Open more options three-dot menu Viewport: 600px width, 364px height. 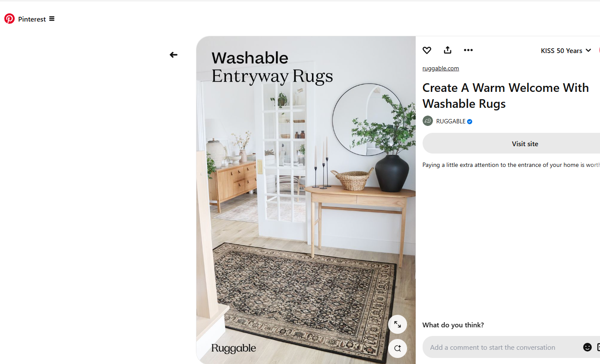tap(468, 50)
